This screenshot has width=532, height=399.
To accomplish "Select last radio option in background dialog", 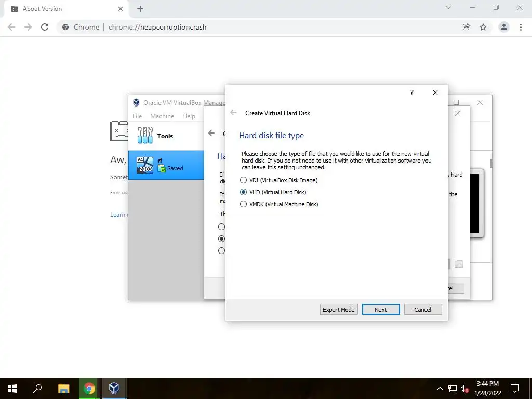I will tap(221, 251).
